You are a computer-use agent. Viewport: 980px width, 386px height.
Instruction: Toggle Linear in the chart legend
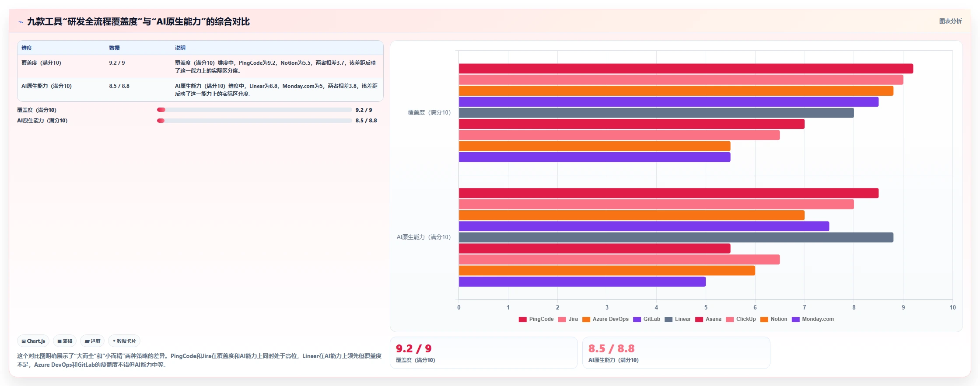678,319
